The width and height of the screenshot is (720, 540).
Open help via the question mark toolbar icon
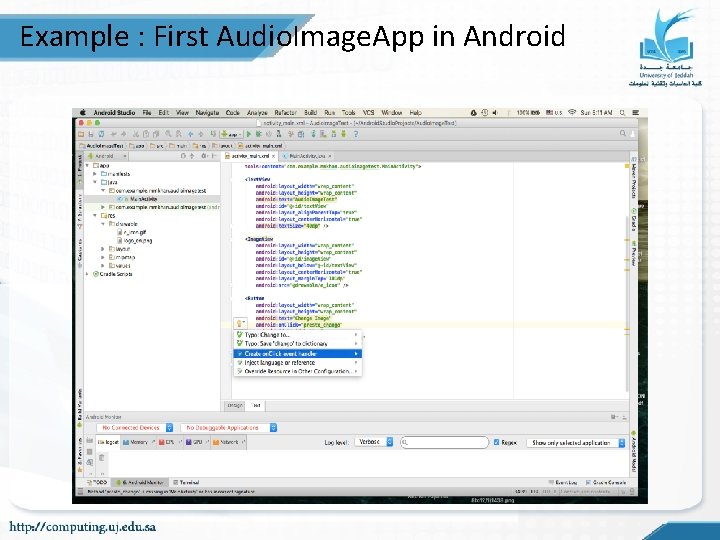pyautogui.click(x=355, y=134)
